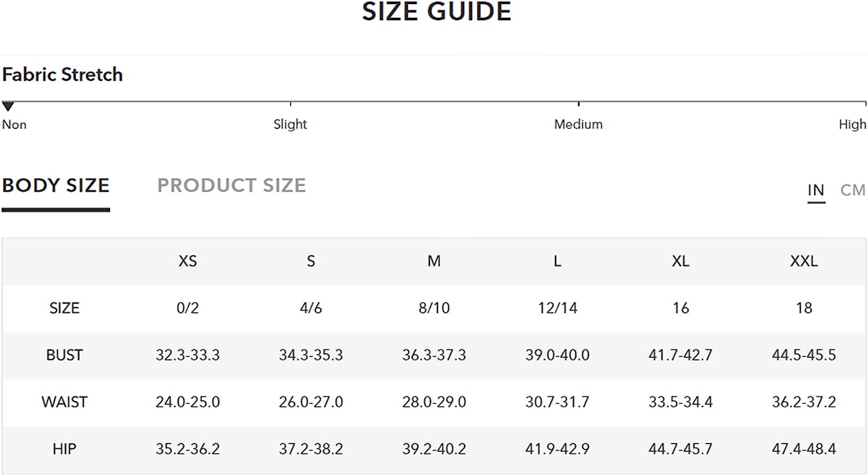Click waist value 28.0-29.0
Image resolution: width=868 pixels, height=476 pixels.
coord(434,402)
